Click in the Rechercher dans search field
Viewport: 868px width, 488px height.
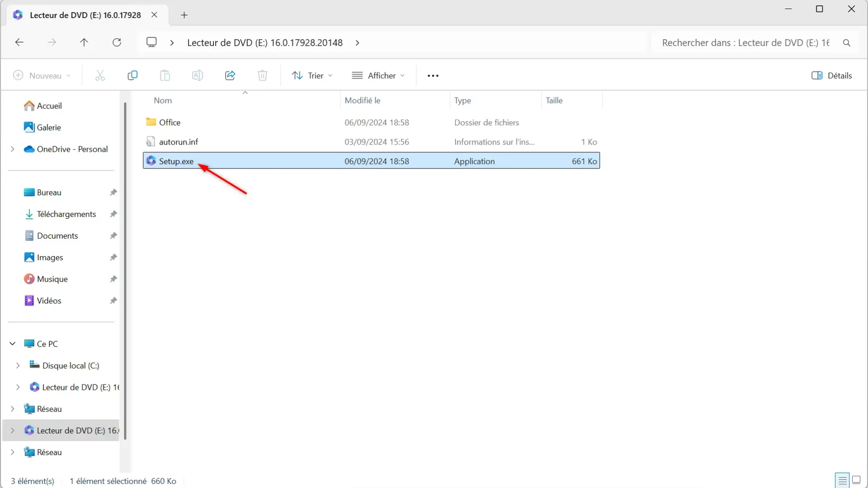point(746,43)
